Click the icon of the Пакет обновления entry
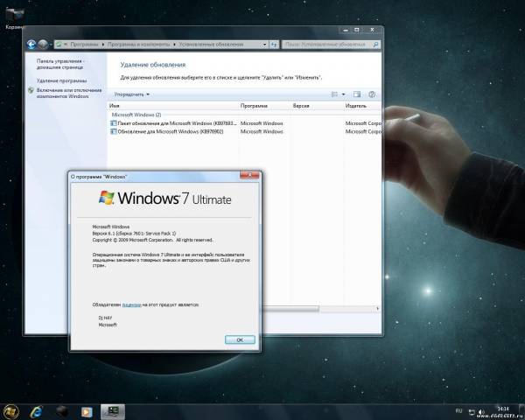This screenshot has width=525, height=420. pos(114,123)
